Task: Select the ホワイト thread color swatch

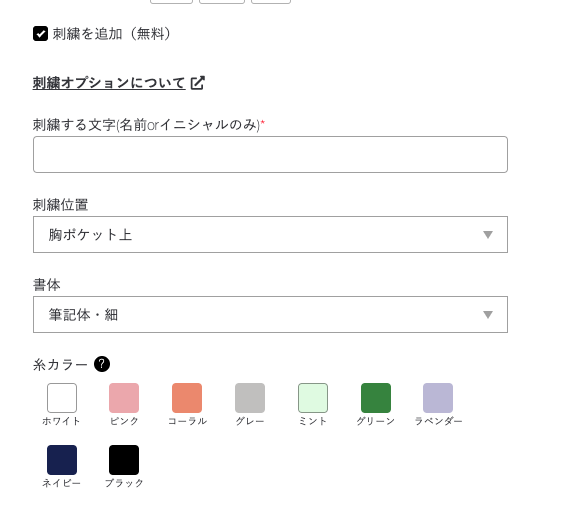Action: 62,398
